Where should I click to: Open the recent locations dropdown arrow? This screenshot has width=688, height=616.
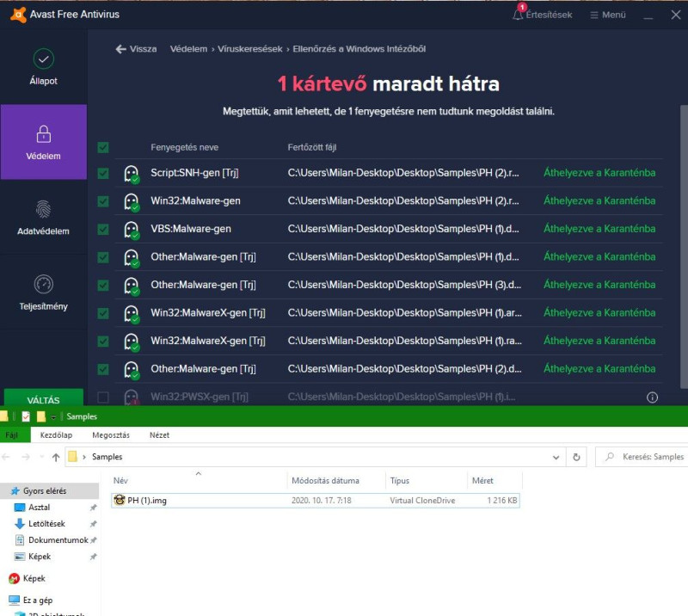(x=41, y=457)
